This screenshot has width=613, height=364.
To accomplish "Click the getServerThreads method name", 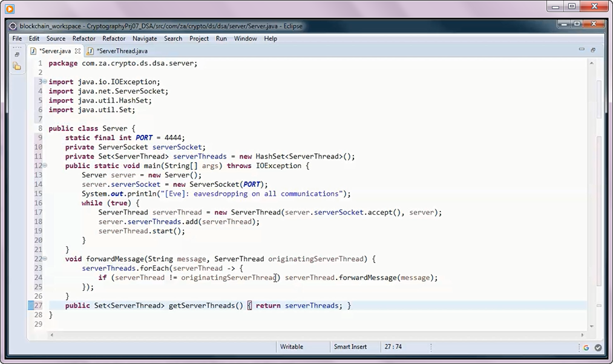I will pyautogui.click(x=202, y=305).
